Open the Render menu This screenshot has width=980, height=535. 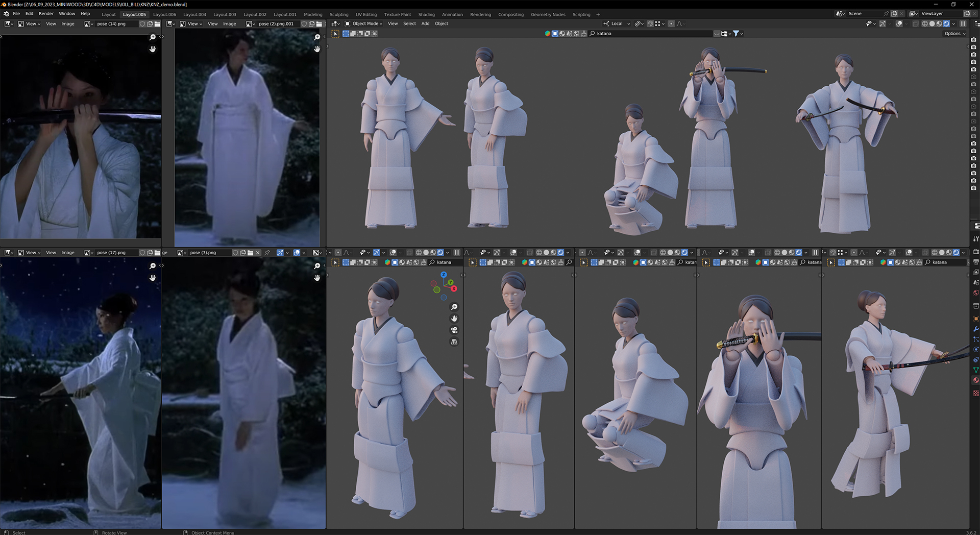(46, 14)
